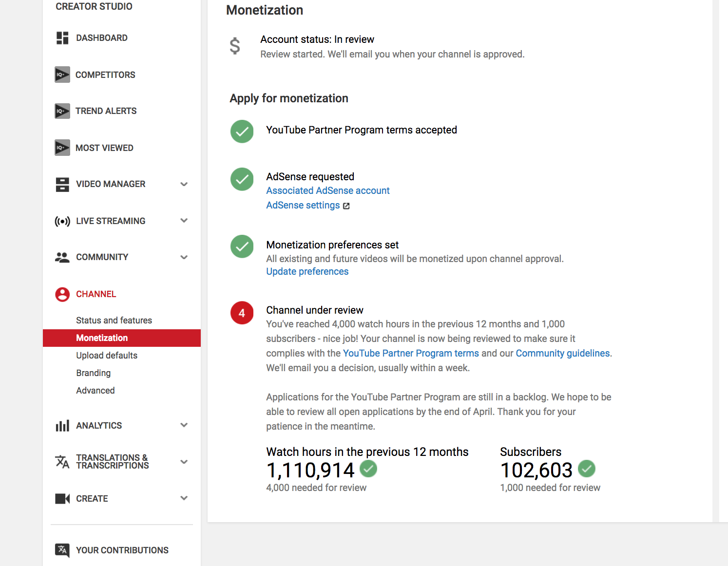
Task: Click the 'Account status: In review' text
Action: (317, 39)
